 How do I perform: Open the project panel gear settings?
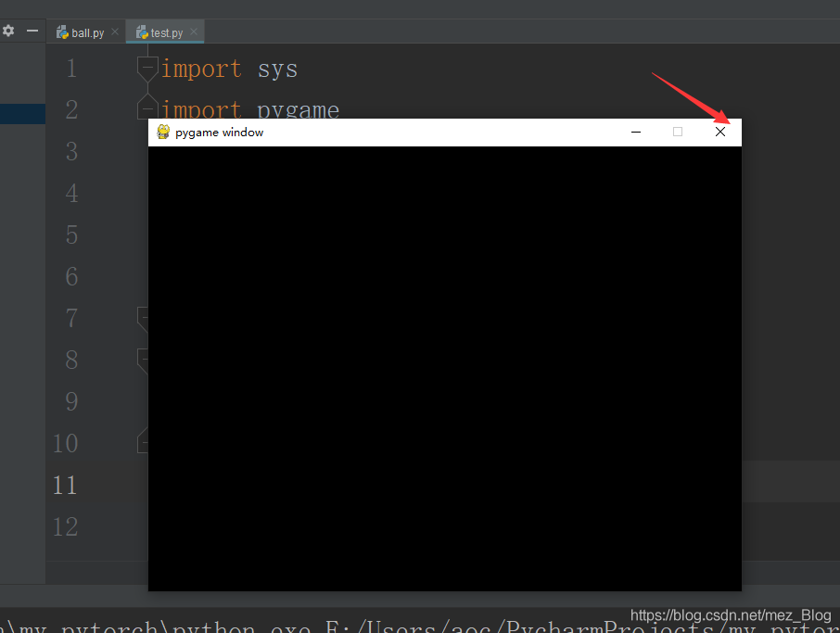pos(8,31)
